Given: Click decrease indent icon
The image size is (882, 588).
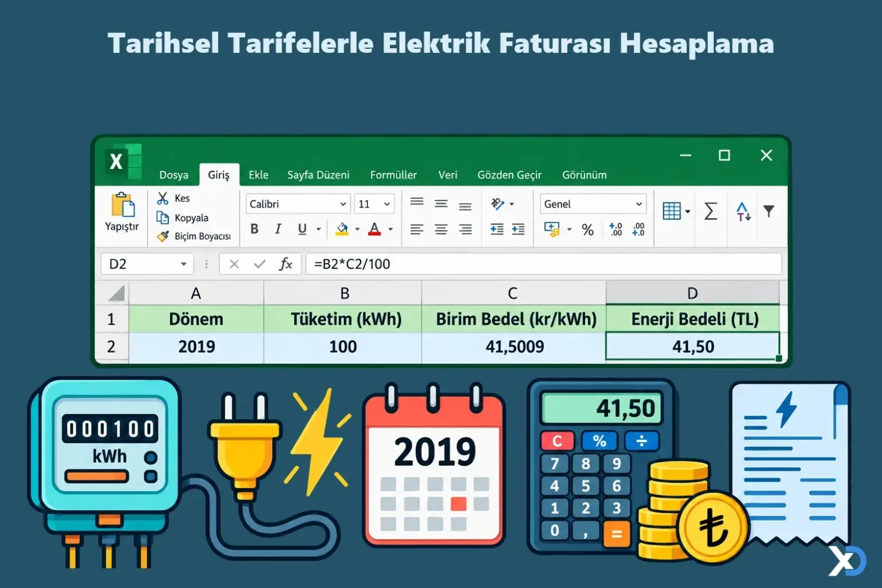Looking at the screenshot, I should (497, 229).
